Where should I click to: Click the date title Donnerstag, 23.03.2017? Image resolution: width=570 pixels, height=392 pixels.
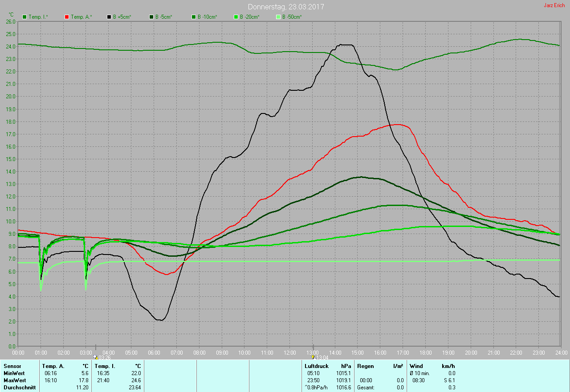286,7
